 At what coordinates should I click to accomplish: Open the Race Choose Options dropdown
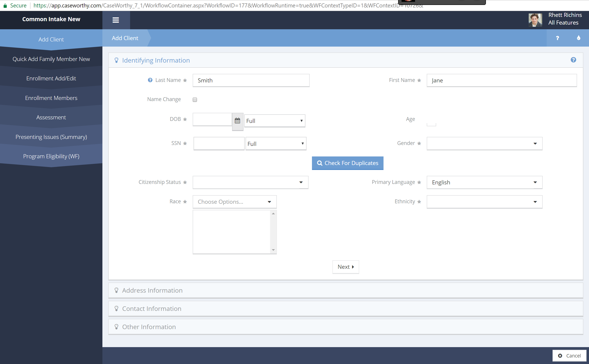234,202
